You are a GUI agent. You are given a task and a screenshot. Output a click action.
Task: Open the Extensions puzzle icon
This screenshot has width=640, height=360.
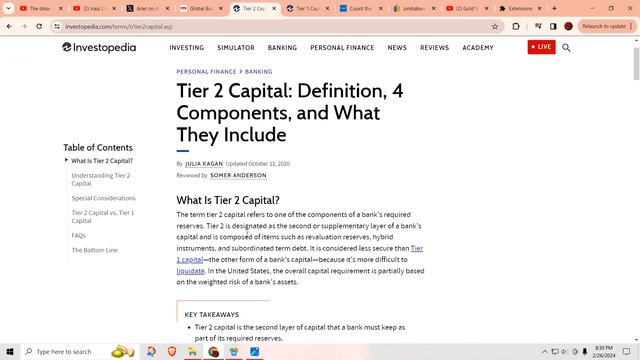point(516,26)
